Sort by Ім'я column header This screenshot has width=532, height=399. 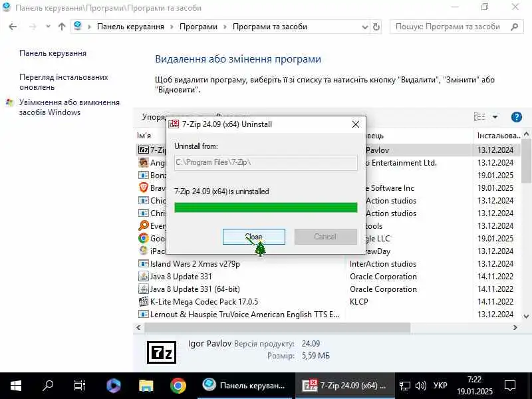pyautogui.click(x=144, y=136)
